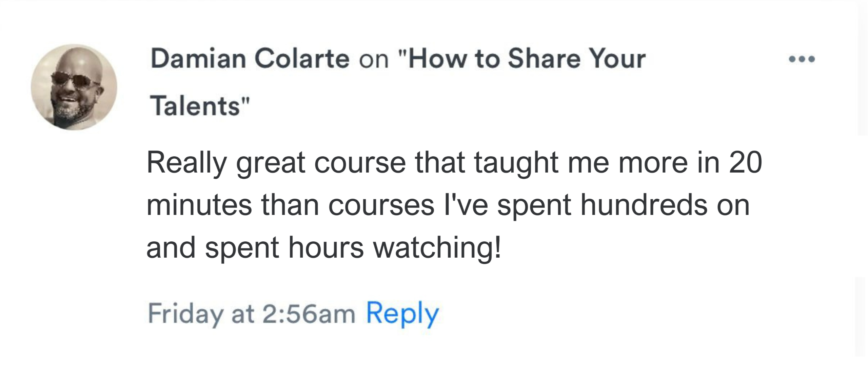The height and width of the screenshot is (380, 868).
Task: Click the "Friday at 2:56am" timestamp
Action: click(251, 314)
